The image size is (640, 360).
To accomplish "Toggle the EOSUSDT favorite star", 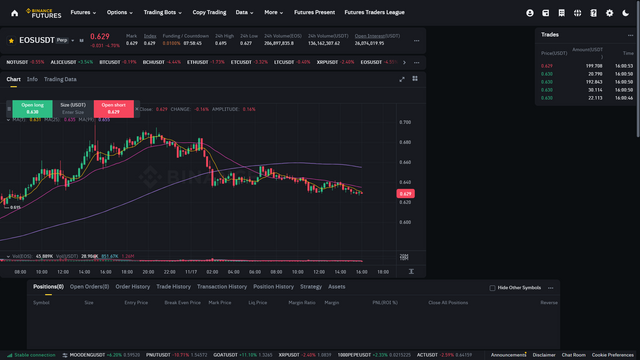I will coord(11,40).
